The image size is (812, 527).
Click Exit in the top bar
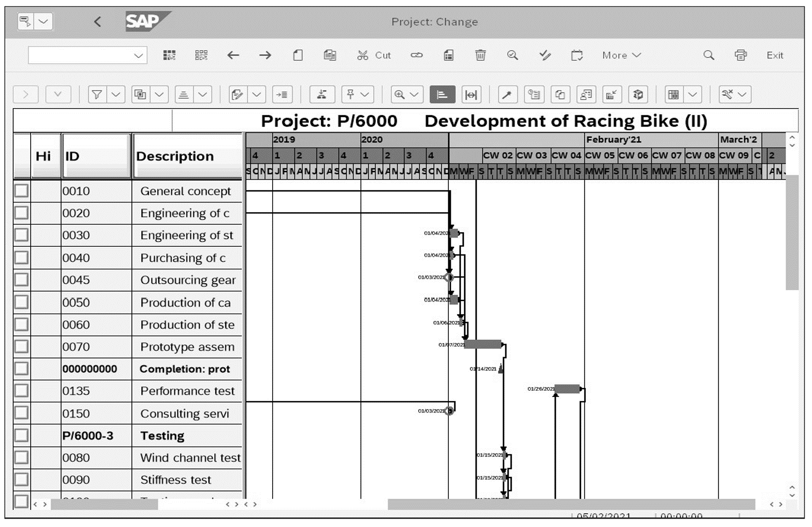click(x=775, y=55)
